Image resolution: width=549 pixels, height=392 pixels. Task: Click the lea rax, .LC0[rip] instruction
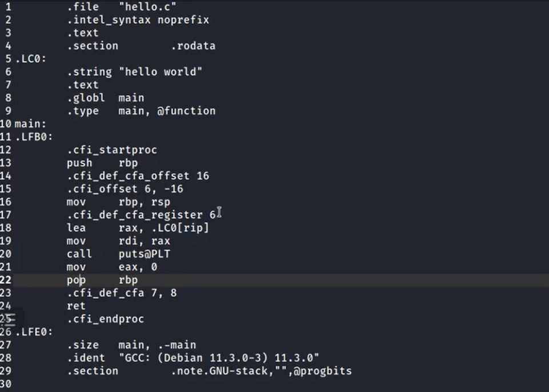coord(138,228)
